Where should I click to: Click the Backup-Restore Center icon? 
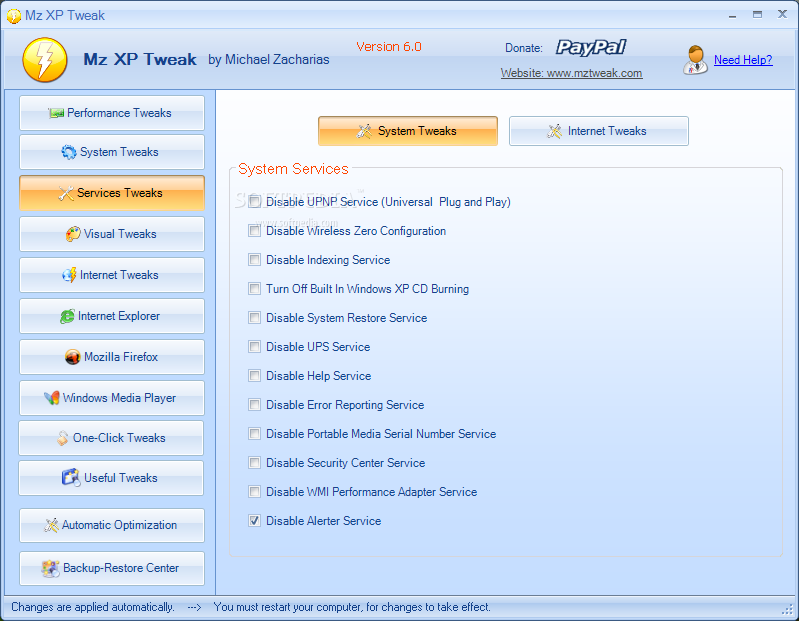(50, 568)
